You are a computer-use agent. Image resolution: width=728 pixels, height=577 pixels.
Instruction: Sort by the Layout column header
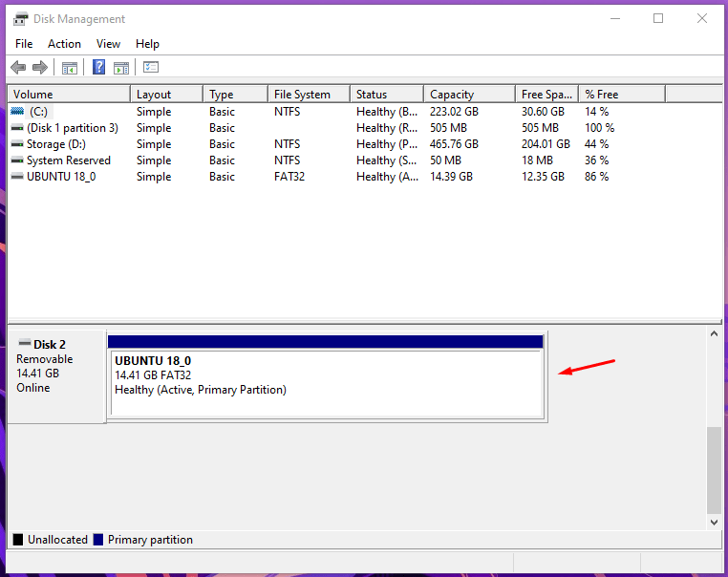(x=166, y=95)
